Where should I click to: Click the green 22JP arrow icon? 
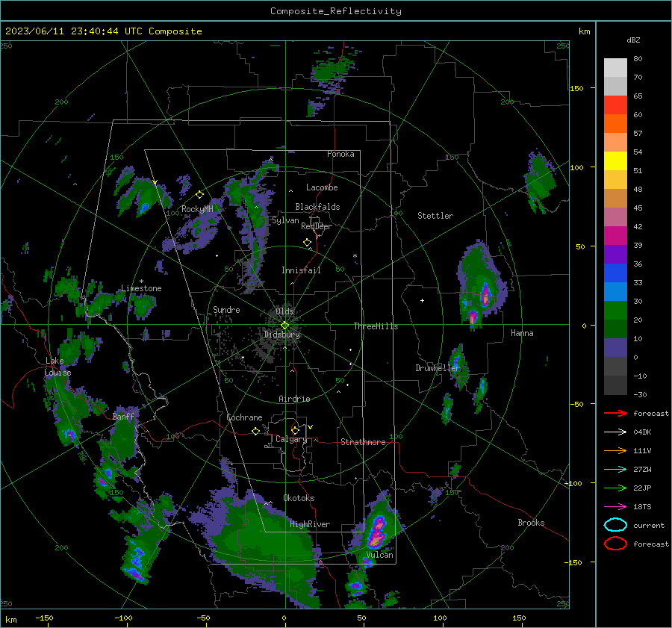(x=615, y=488)
